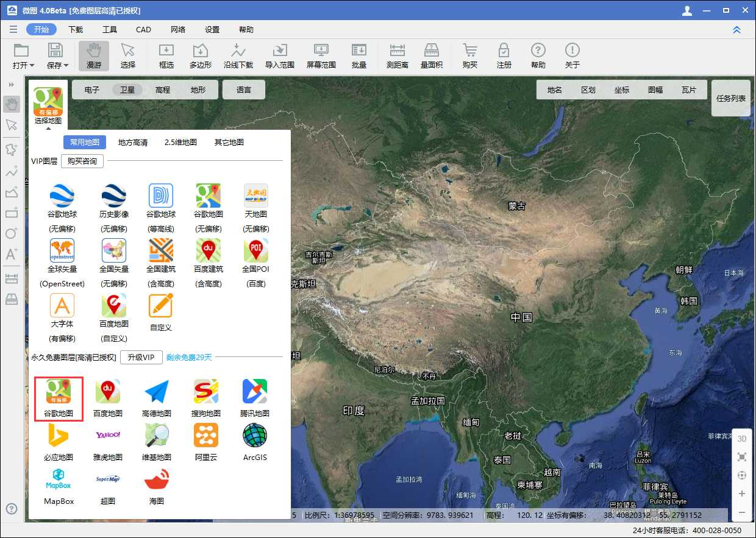The width and height of the screenshot is (756, 538).
Task: Select the 其它地图 tab
Action: tap(229, 142)
